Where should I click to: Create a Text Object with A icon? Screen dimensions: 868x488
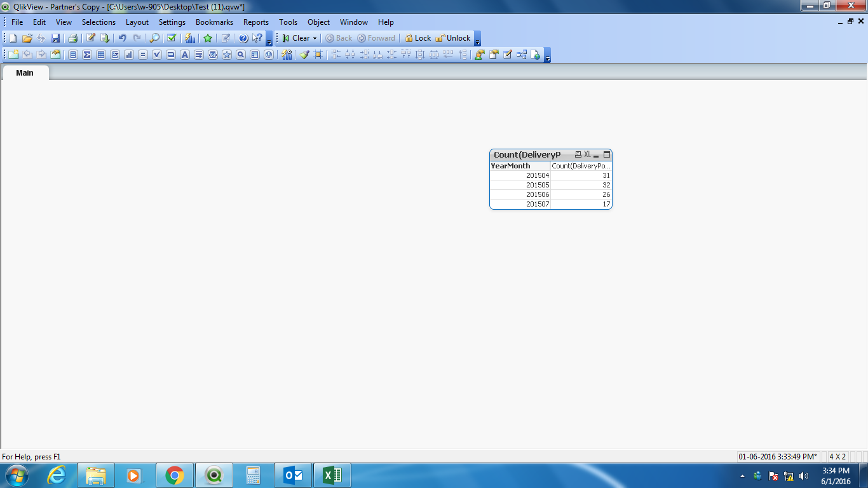[185, 55]
